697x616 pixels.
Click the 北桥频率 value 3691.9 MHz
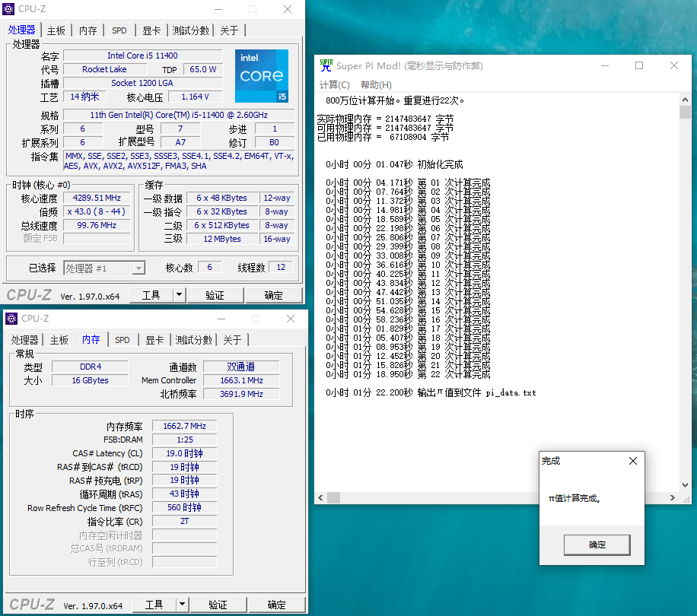241,394
